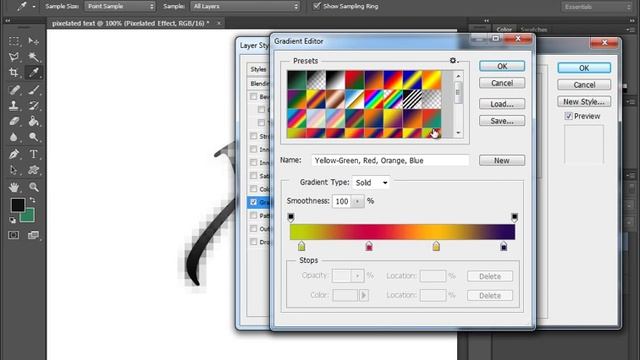Select the Path Selection tool
The height and width of the screenshot is (360, 640).
[14, 170]
